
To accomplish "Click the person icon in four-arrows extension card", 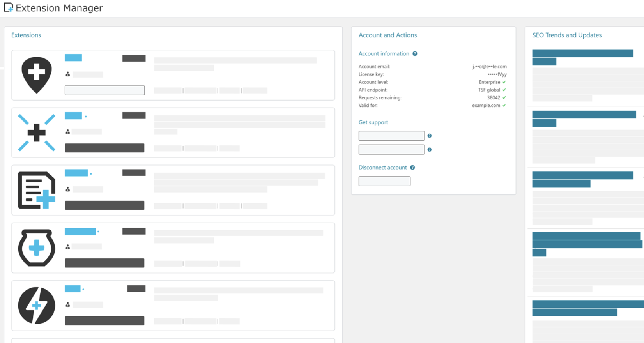I will tap(67, 132).
